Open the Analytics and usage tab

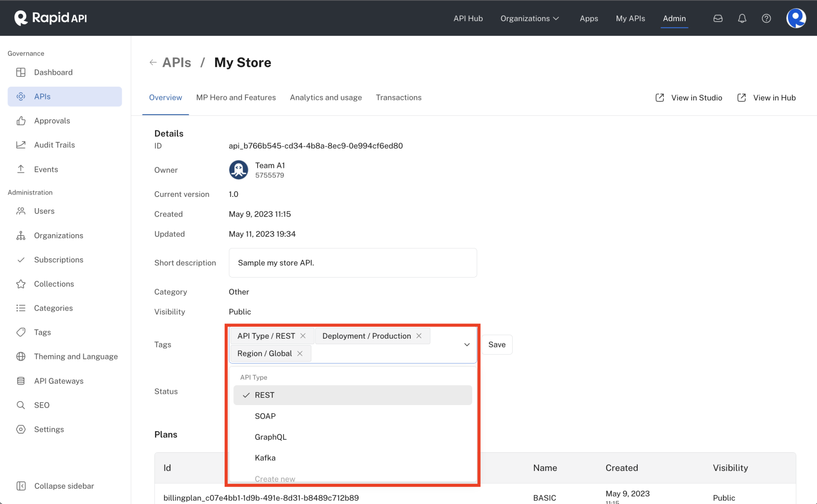[326, 97]
